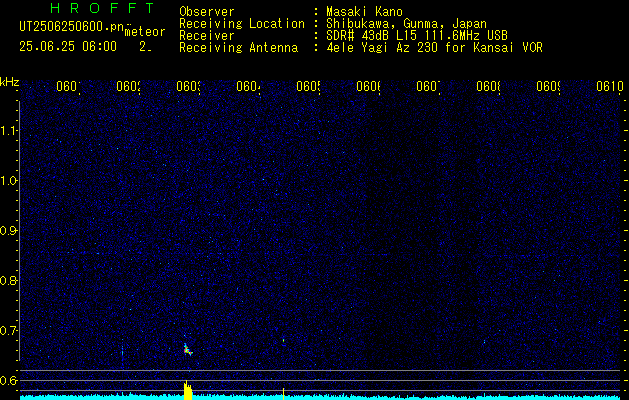Screen dimensions: 629x400
Task: Click the 1.1 kHz frequency label
Action: [x=9, y=131]
